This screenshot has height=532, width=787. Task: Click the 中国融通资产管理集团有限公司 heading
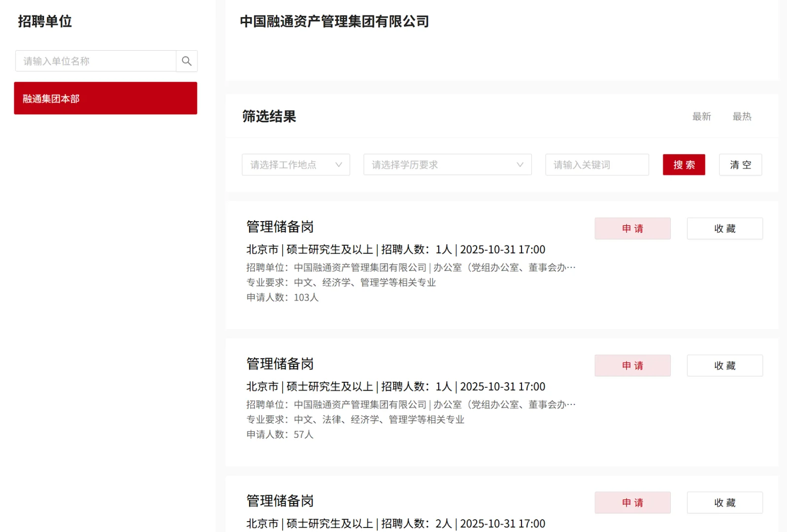point(334,21)
